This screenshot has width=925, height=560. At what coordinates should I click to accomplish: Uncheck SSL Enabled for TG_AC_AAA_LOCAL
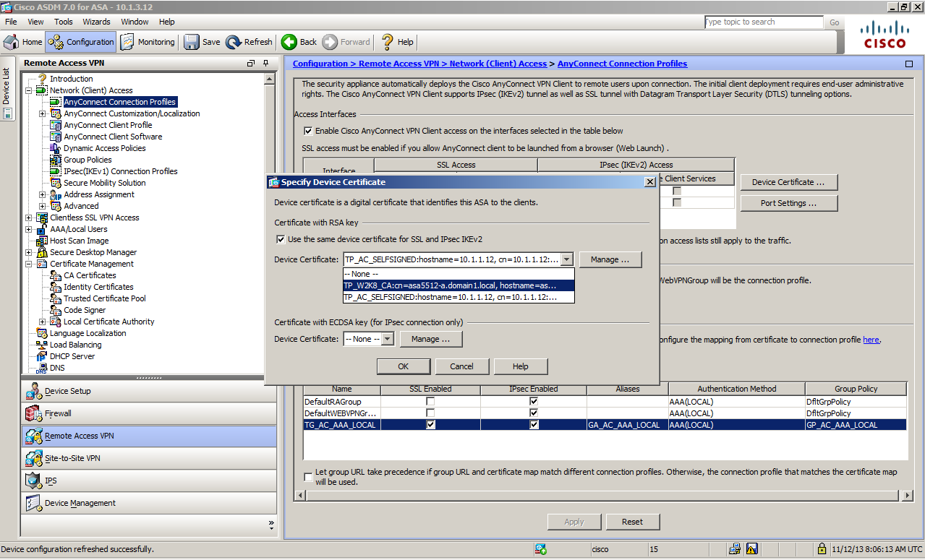tap(431, 425)
